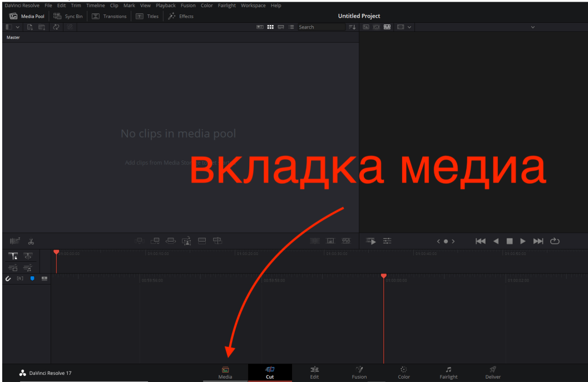588x382 pixels.
Task: Open the Color page
Action: click(x=403, y=373)
